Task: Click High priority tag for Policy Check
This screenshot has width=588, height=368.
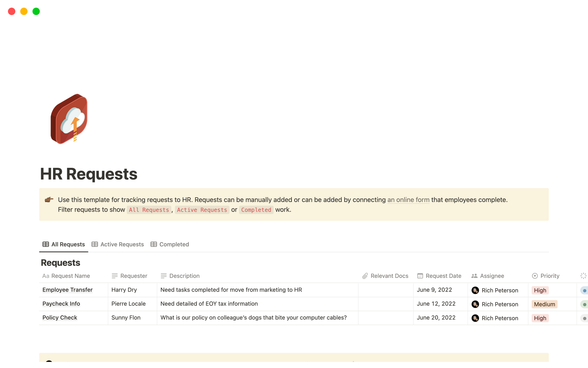Action: tap(540, 318)
